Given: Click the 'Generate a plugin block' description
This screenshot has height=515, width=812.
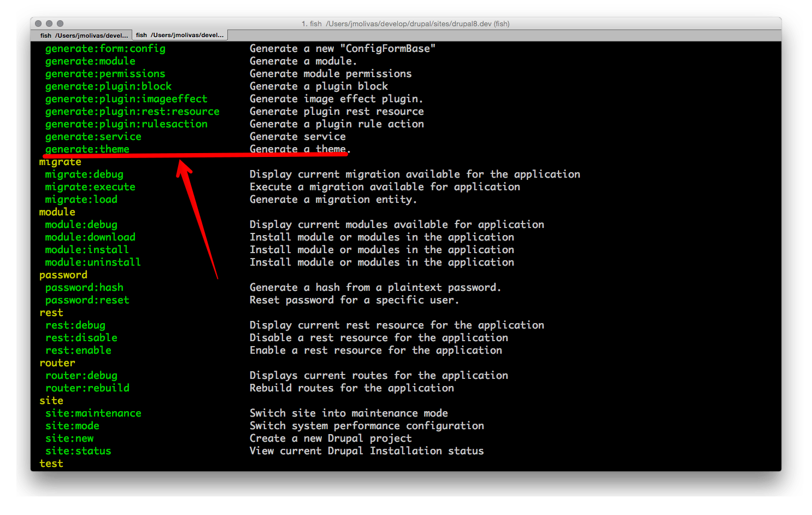Looking at the screenshot, I should (319, 86).
